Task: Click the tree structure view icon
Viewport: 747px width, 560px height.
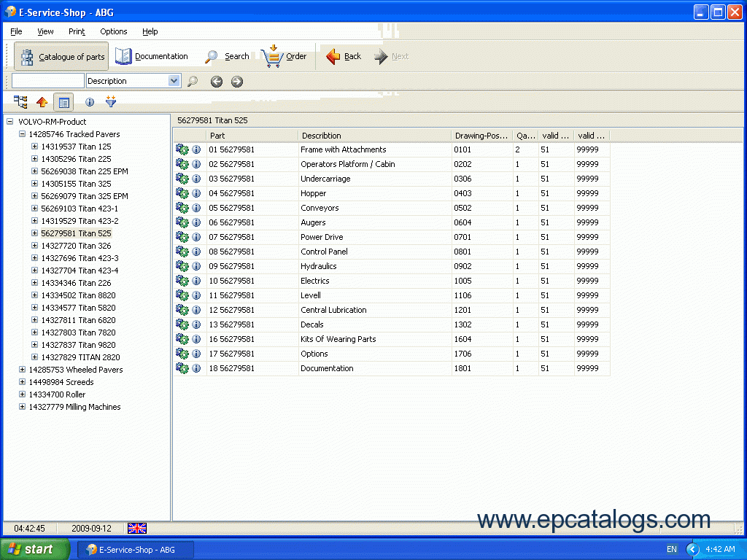Action: point(20,102)
